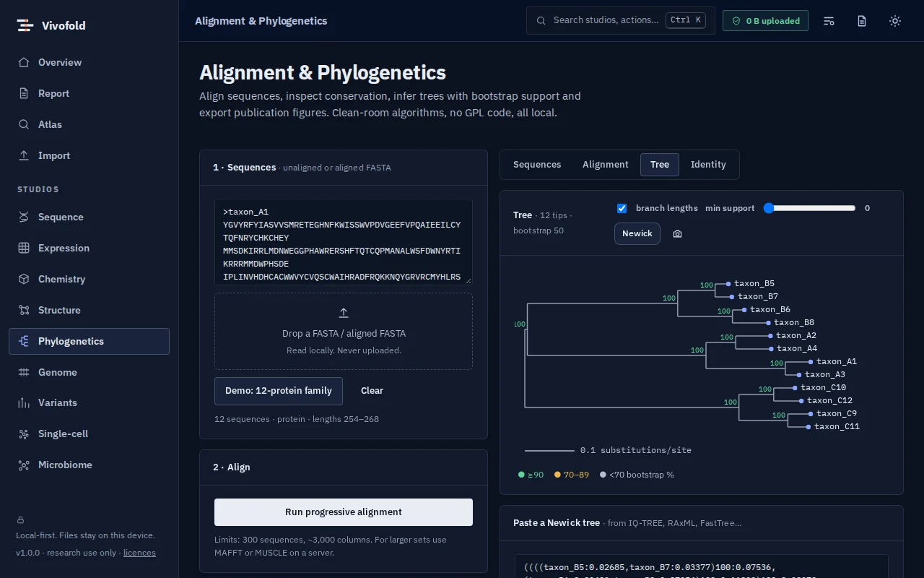
Task: Open Report via its document icon
Action: 24,93
